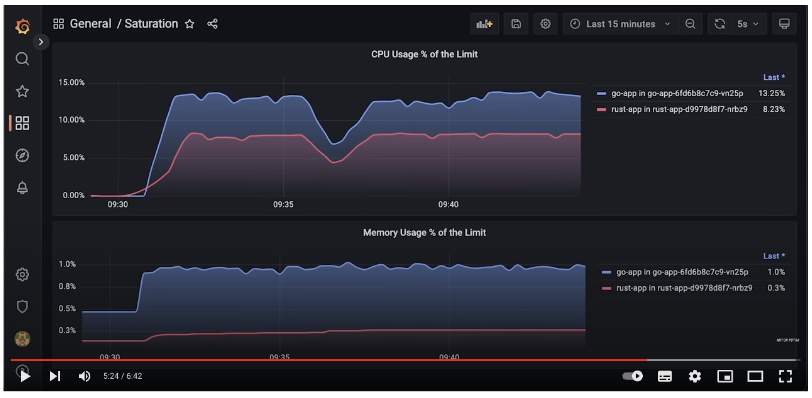Viewport: 812px width, 398px height.
Task: Skip to the next video
Action: click(54, 376)
